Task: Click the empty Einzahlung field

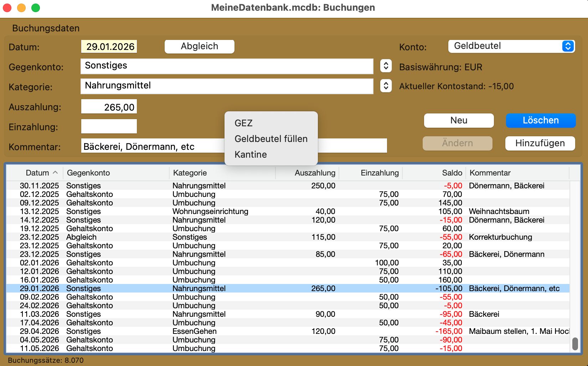Action: tap(109, 127)
